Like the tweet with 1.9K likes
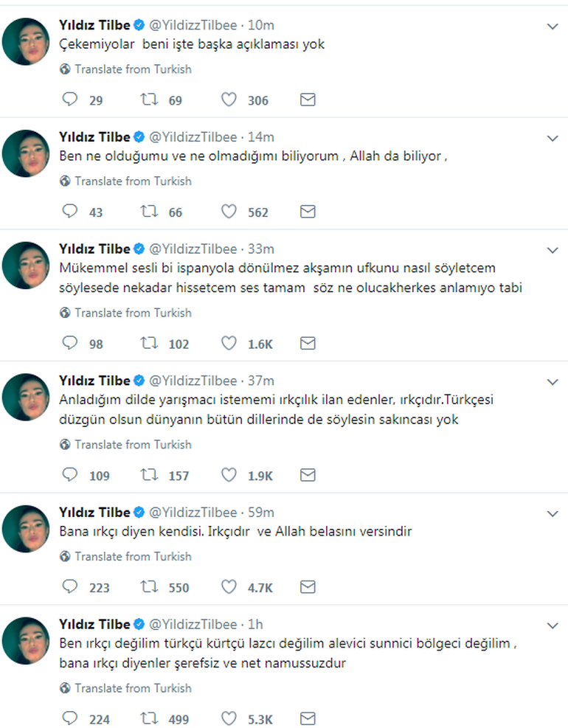 pos(229,475)
